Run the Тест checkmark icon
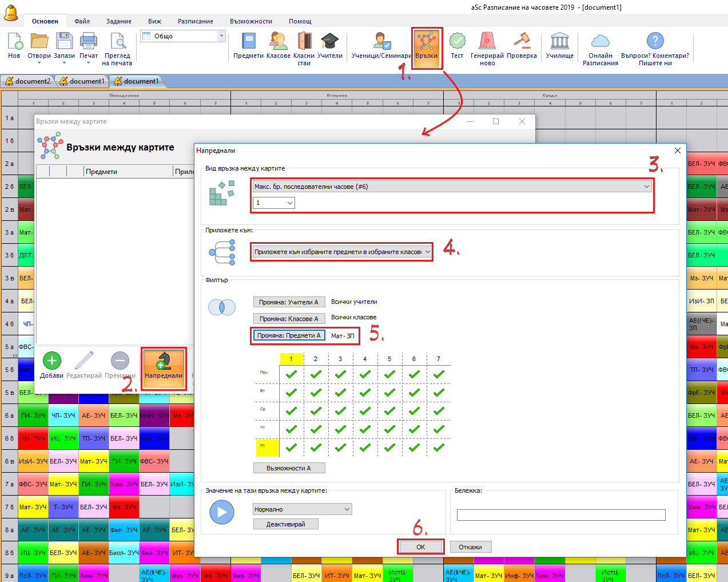The width and height of the screenshot is (728, 582). coord(457,42)
